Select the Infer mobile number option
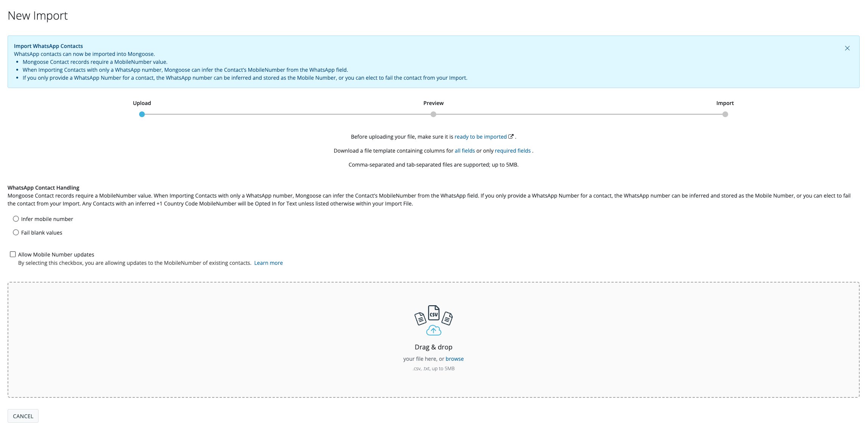The width and height of the screenshot is (868, 428). pos(16,219)
